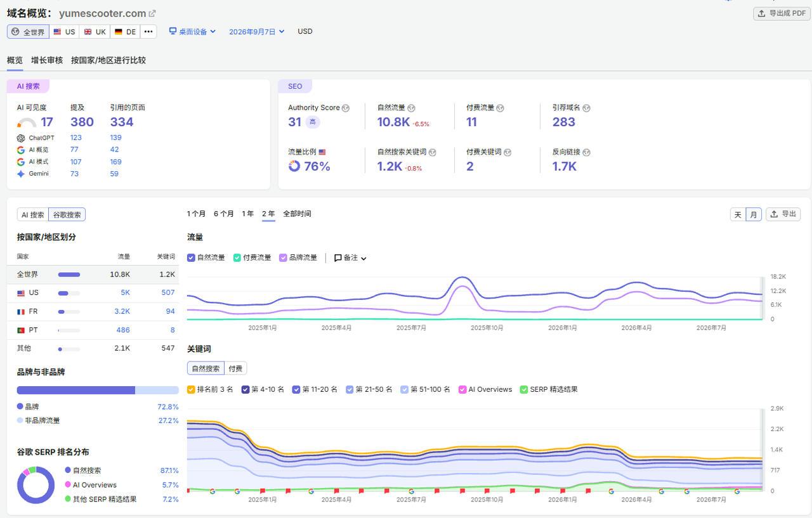Screen dimensions: 812x518
Task: Click desktop monitor icon in device selector
Action: pyautogui.click(x=173, y=31)
